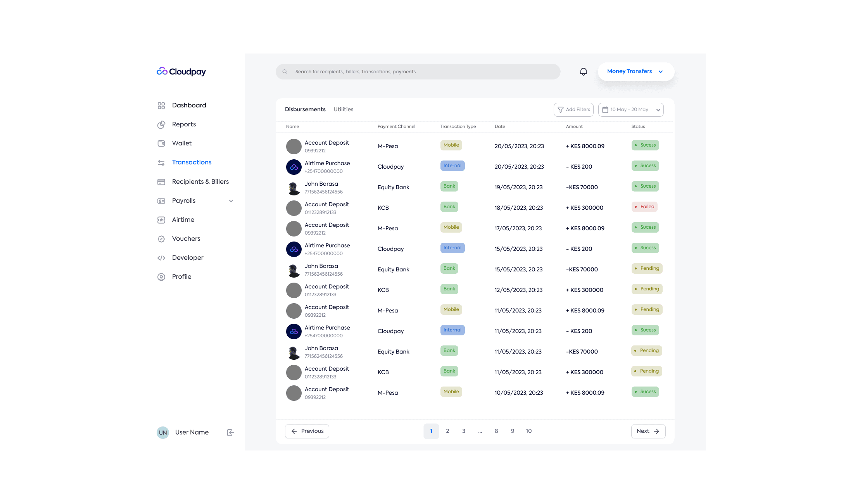Open Dashboard via its grid icon
The width and height of the screenshot is (853, 504).
point(161,105)
